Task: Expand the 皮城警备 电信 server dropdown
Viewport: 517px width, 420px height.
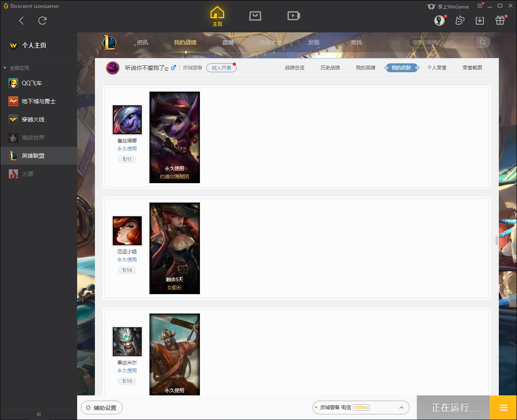Action: (x=361, y=407)
